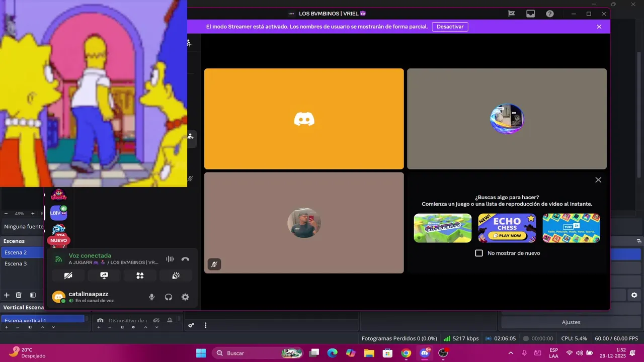
Task: Open the TuneIn radio activity
Action: pyautogui.click(x=572, y=228)
